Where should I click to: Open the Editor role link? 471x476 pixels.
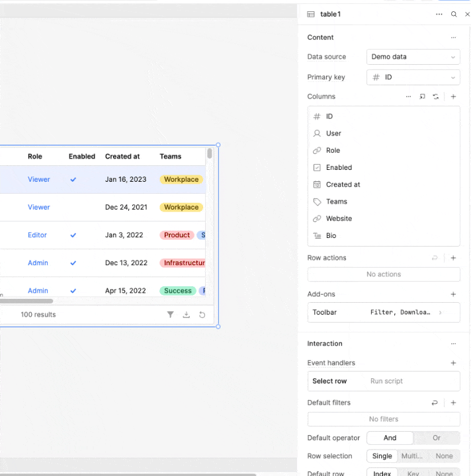click(x=37, y=235)
